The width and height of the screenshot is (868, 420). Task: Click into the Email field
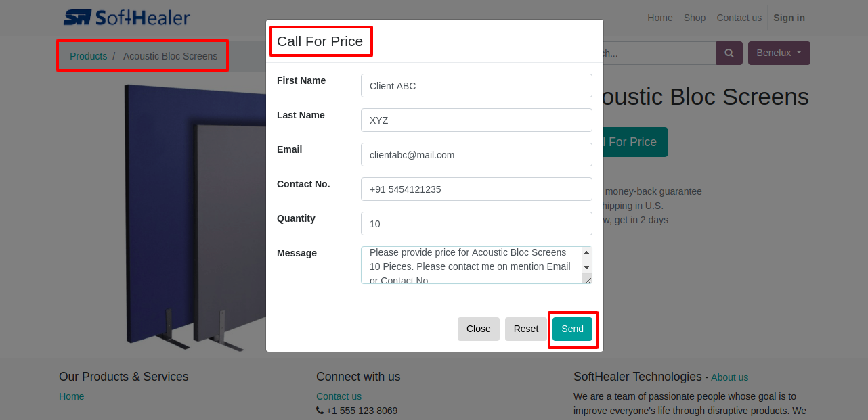477,155
